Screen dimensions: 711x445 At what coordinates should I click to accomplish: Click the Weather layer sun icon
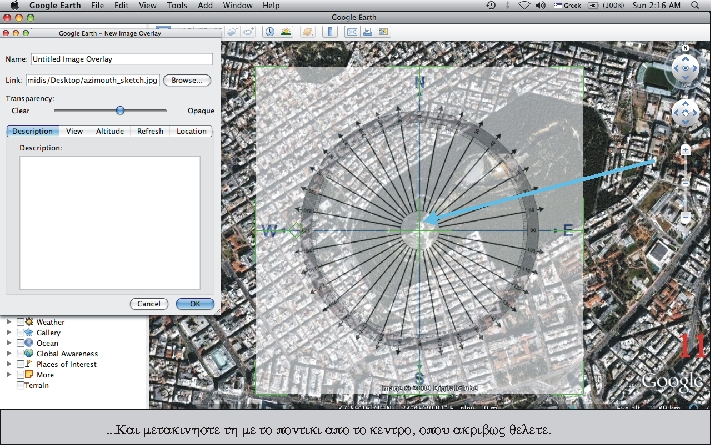point(29,322)
